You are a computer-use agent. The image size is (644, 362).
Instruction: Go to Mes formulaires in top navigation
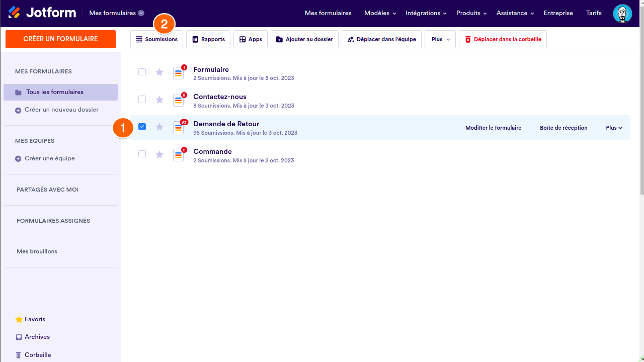(328, 13)
